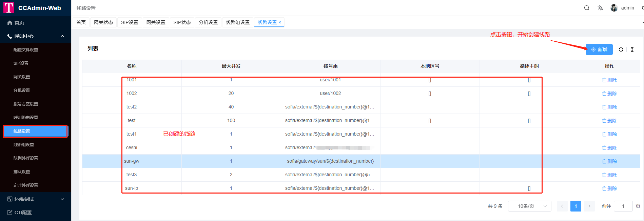The image size is (644, 221).
Task: Open the 10条/页 page size dropdown
Action: (x=529, y=206)
